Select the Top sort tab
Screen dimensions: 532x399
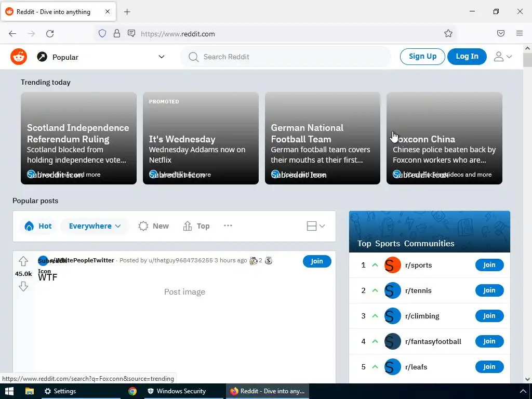pyautogui.click(x=196, y=226)
